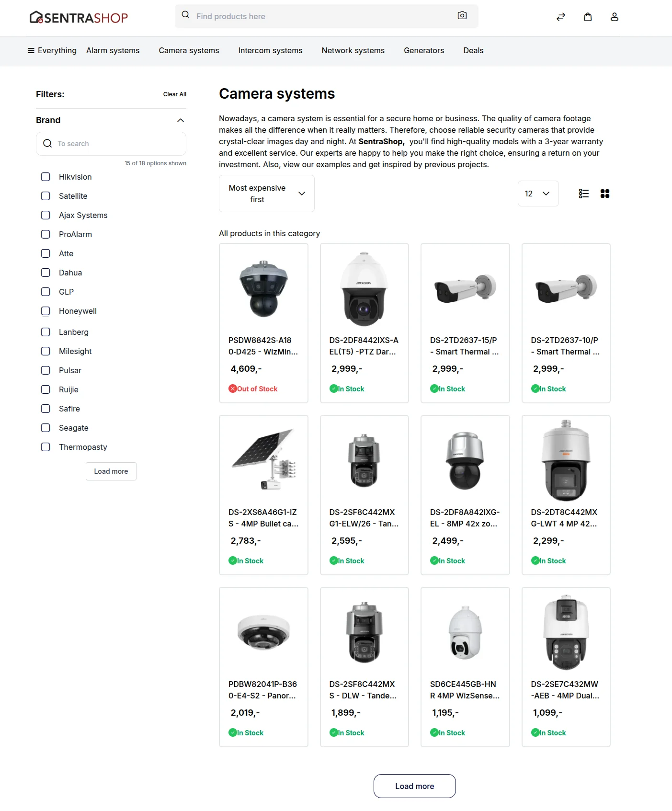View the DS-2SE7C432MW-AEB dual camera image
The image size is (672, 811).
tap(566, 632)
